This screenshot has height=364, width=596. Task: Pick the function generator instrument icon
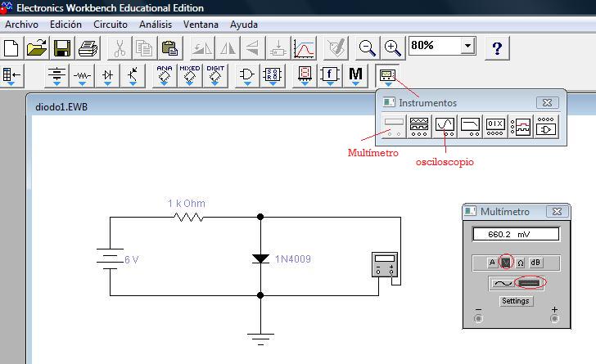tap(419, 126)
